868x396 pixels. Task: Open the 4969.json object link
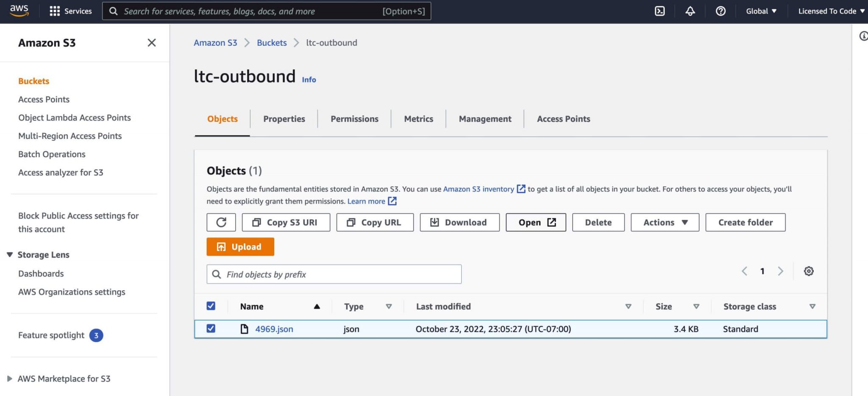tap(275, 329)
